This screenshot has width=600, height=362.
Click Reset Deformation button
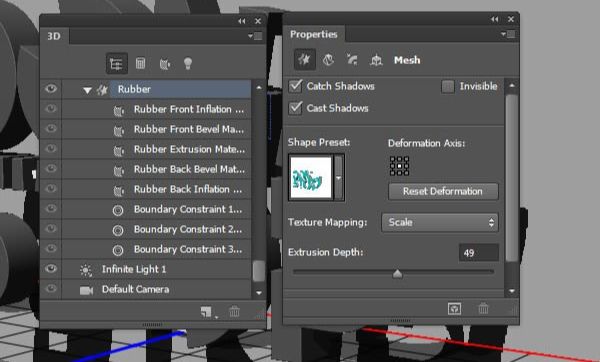443,191
